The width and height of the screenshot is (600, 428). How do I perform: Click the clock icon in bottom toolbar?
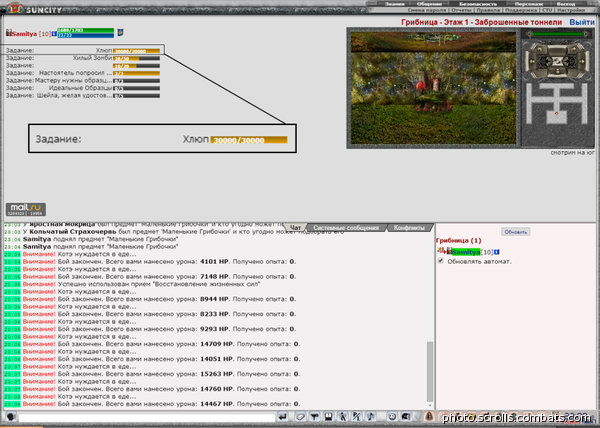tap(392, 417)
